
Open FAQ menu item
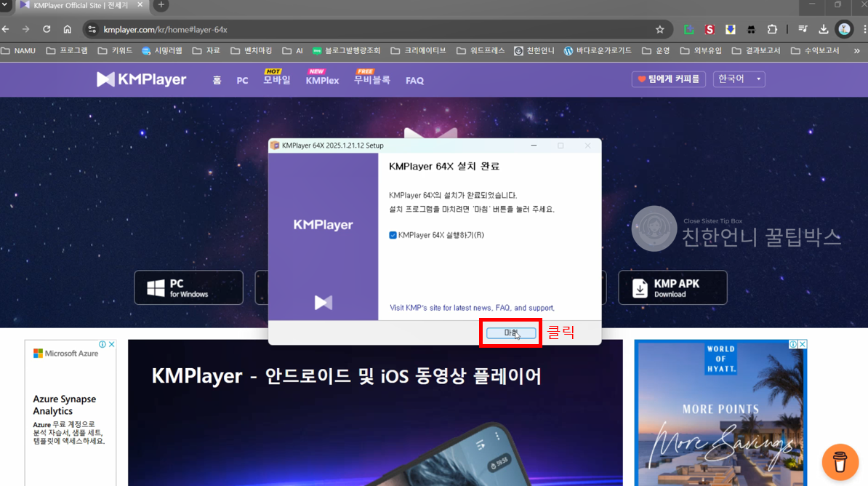414,80
